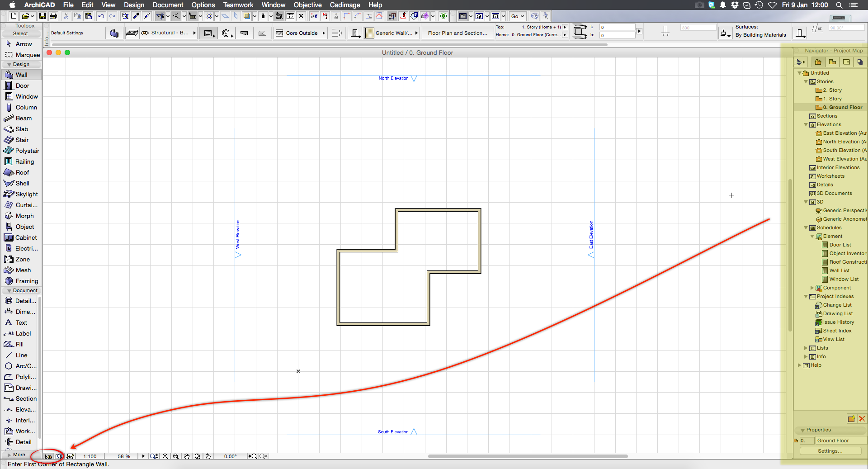The height and width of the screenshot is (469, 868).
Task: Select 1. Story in Navigator
Action: 832,99
